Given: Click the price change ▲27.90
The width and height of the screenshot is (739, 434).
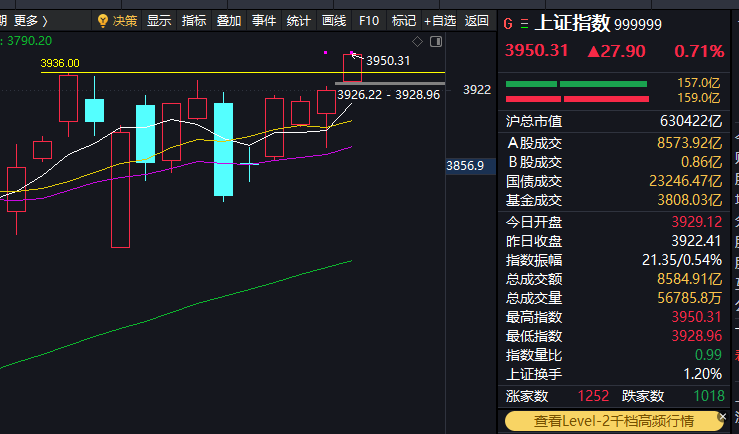Looking at the screenshot, I should [616, 51].
